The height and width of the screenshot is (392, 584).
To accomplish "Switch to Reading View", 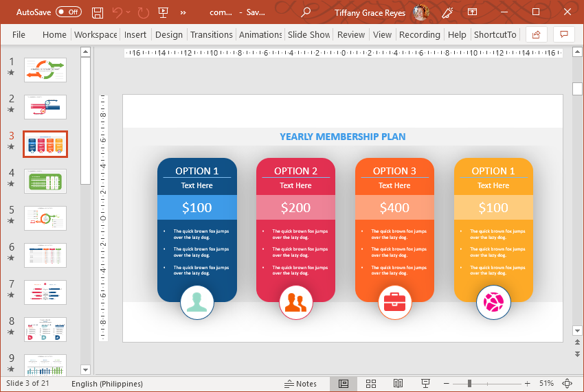I will [398, 384].
